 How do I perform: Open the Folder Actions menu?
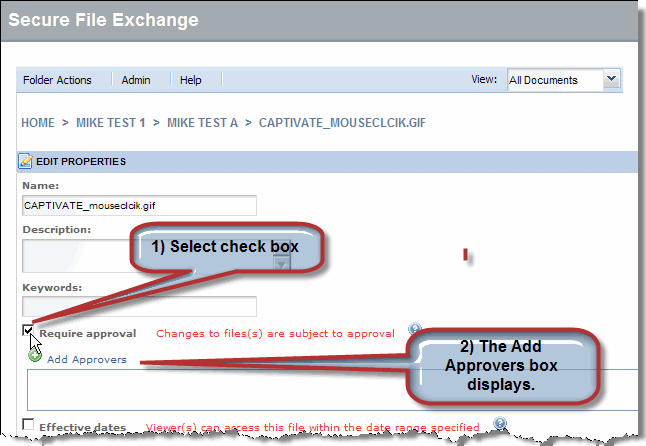pos(57,80)
